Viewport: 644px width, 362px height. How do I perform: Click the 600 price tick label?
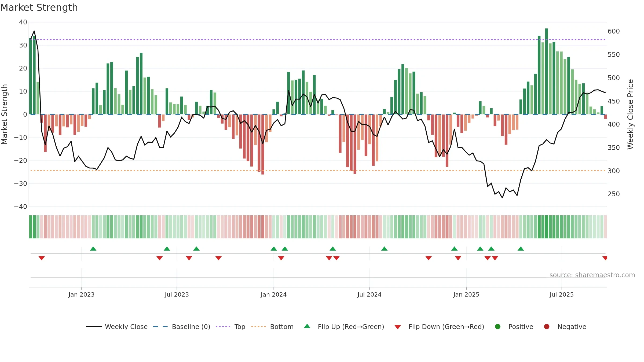tap(614, 31)
